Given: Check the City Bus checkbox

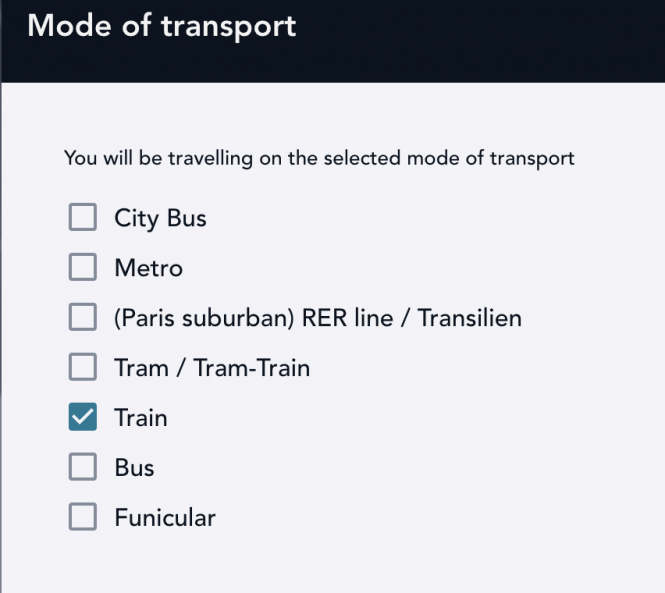Looking at the screenshot, I should (82, 217).
